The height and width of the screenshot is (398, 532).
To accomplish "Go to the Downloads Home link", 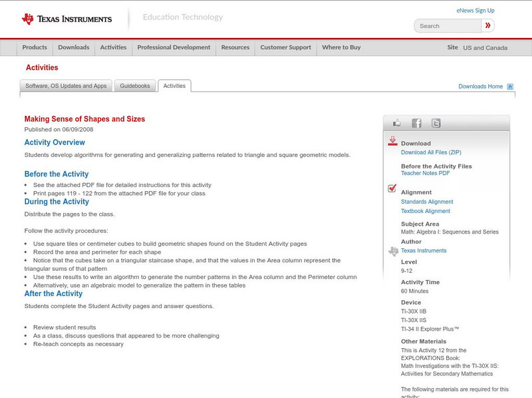I will click(x=480, y=87).
